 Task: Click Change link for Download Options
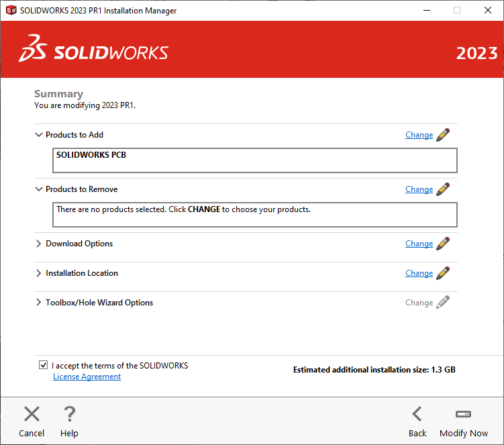pos(419,244)
